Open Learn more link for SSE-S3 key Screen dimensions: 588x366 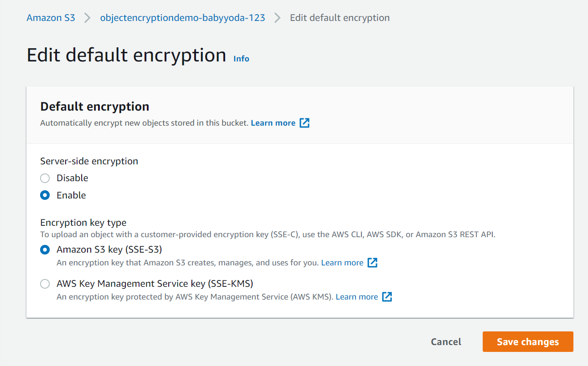pyautogui.click(x=342, y=263)
